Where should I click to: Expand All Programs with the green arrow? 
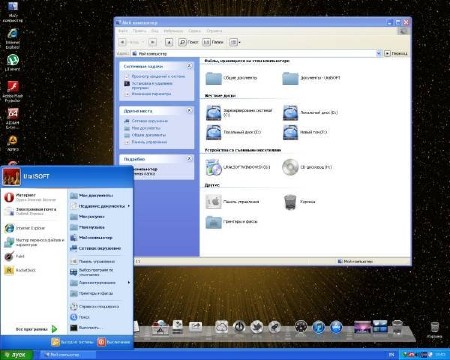point(54,329)
